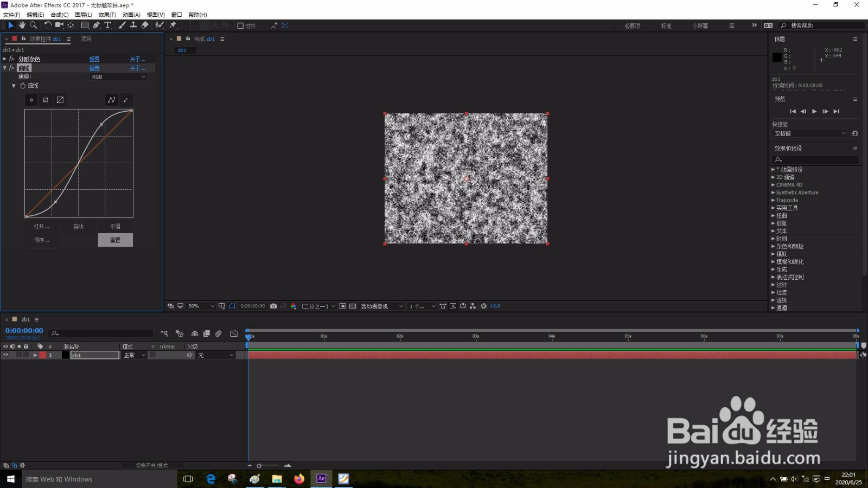Click the 自动 auto curve button
This screenshot has height=488, width=868.
[x=79, y=227]
